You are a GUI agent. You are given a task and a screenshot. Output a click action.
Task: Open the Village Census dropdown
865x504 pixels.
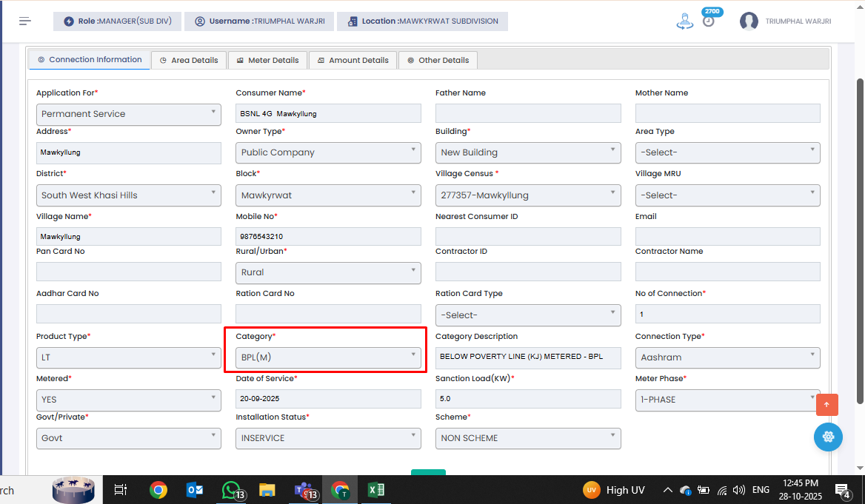(x=528, y=195)
